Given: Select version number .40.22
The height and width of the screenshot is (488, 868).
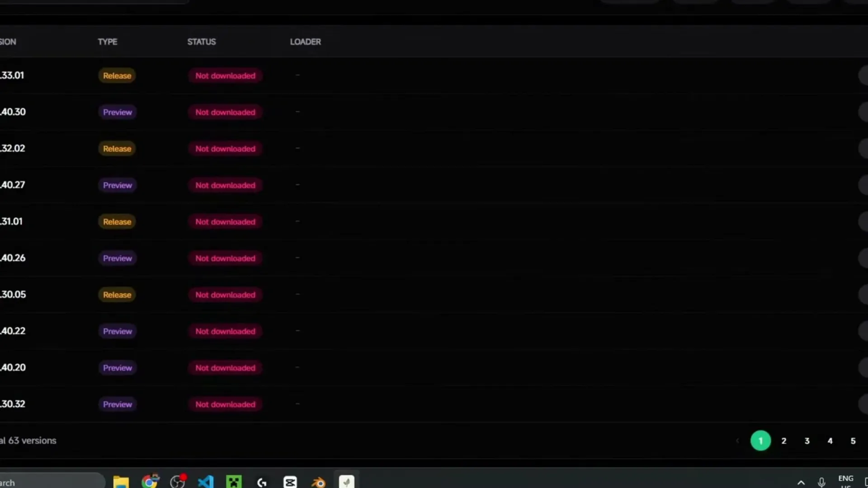Looking at the screenshot, I should coord(13,331).
